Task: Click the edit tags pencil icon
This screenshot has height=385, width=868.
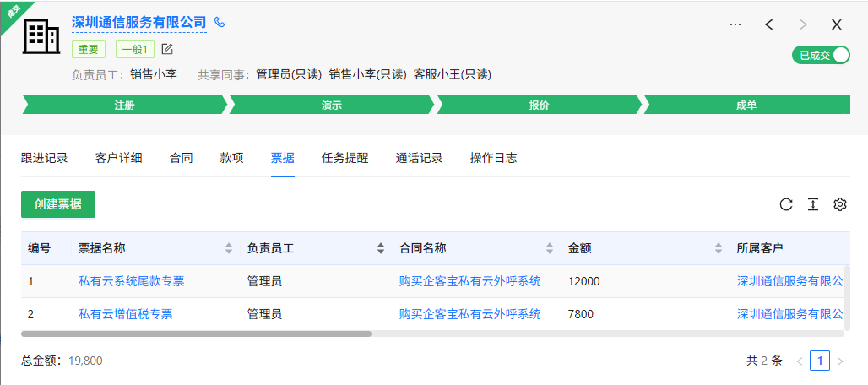Action: pos(167,49)
